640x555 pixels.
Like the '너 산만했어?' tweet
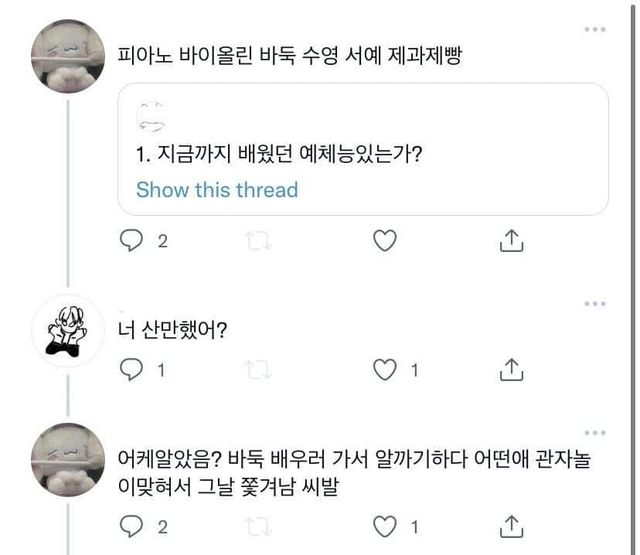click(385, 370)
